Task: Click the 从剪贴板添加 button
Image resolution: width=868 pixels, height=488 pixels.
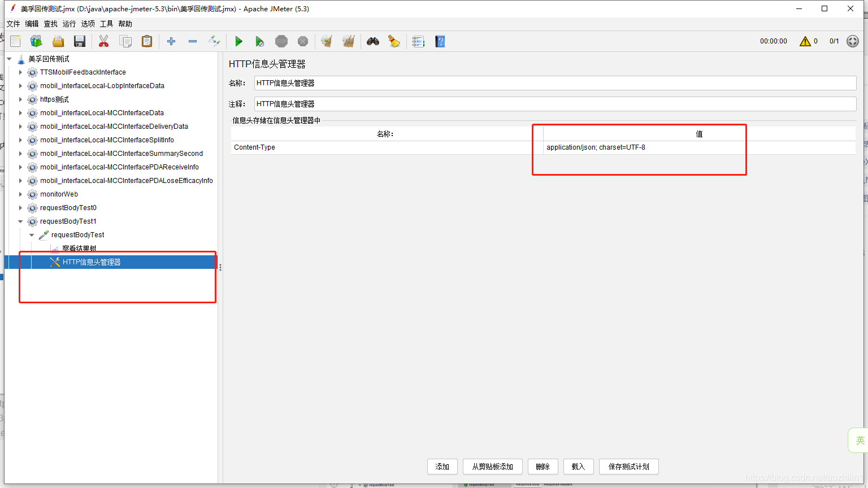Action: pos(493,467)
